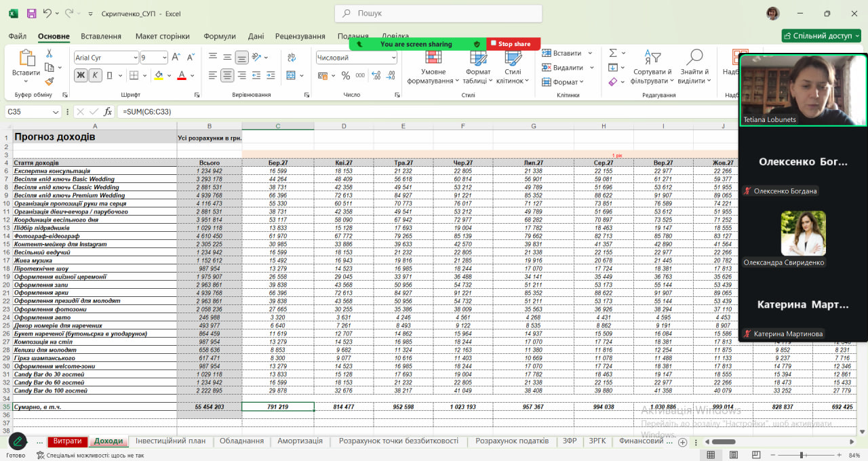
Task: Click the Wrap Text icon
Action: click(x=291, y=57)
